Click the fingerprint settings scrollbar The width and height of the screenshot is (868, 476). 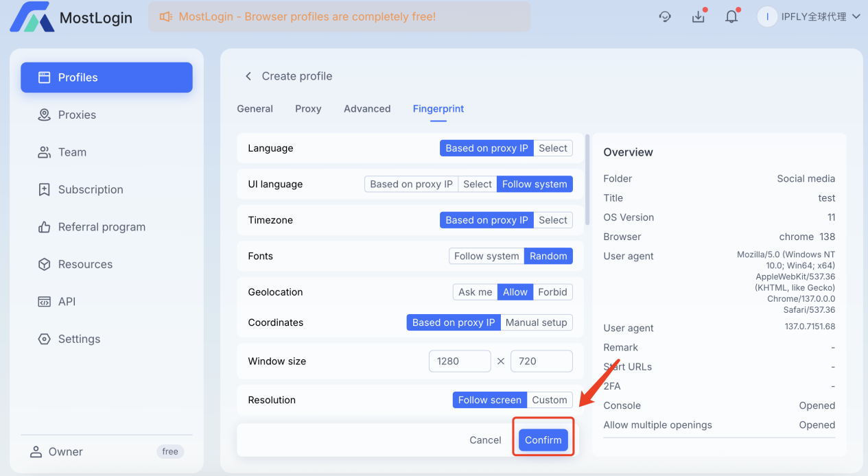587,180
